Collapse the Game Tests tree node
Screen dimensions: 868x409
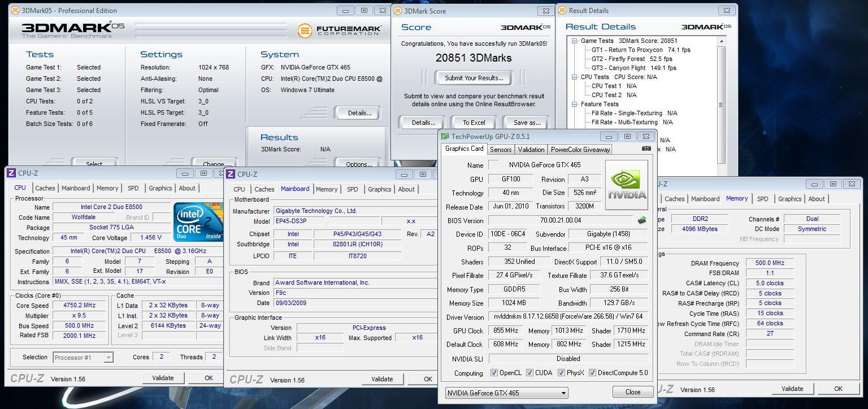click(x=575, y=41)
